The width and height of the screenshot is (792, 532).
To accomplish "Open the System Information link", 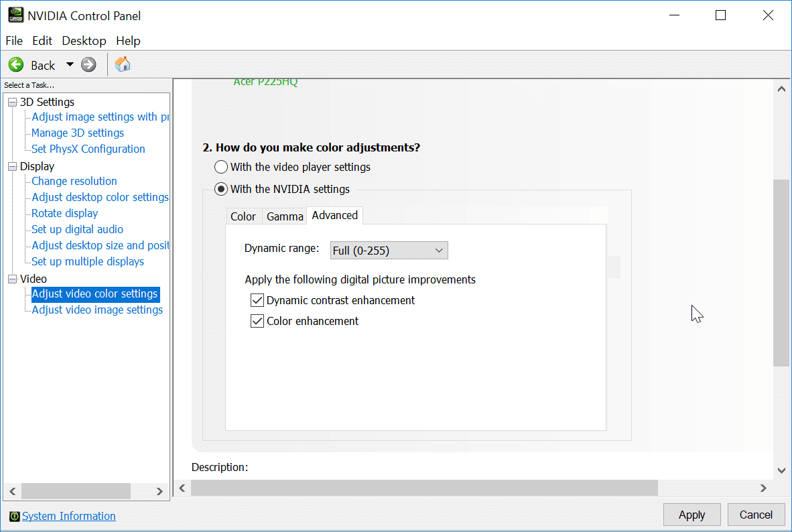I will tap(68, 516).
